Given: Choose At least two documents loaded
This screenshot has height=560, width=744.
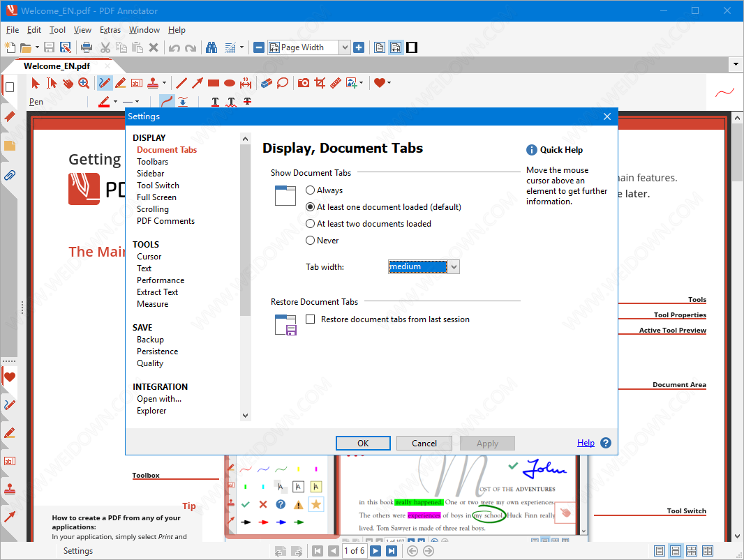Looking at the screenshot, I should point(311,224).
